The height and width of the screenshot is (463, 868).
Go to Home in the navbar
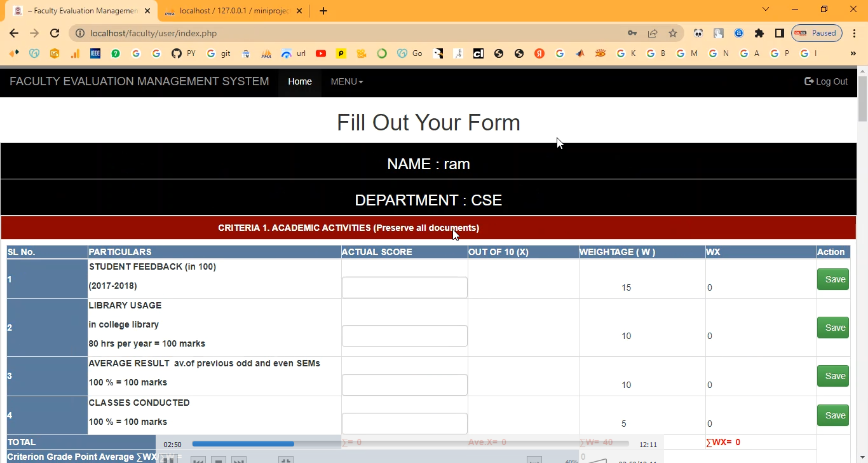(300, 81)
